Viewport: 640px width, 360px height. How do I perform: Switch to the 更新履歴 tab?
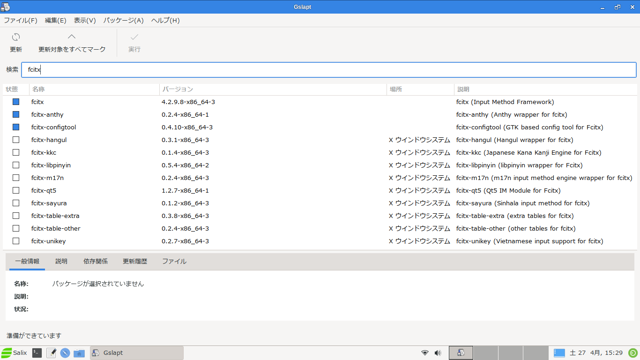135,261
